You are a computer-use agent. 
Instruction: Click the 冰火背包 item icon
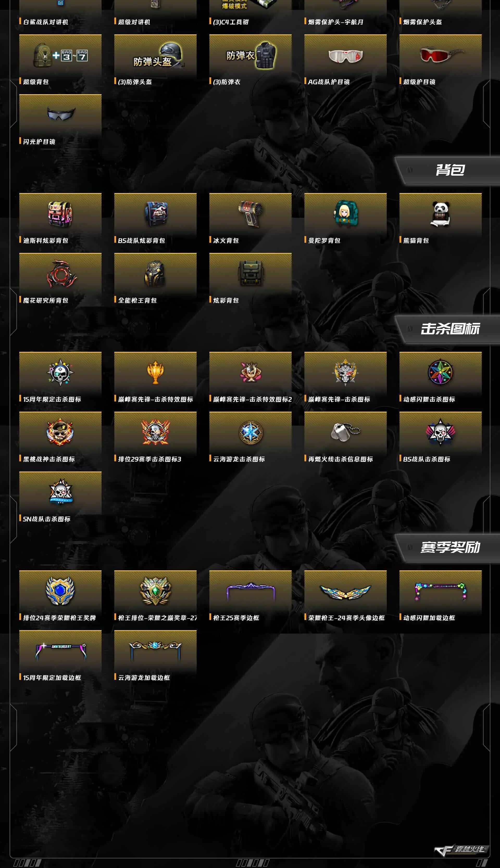[x=250, y=214]
